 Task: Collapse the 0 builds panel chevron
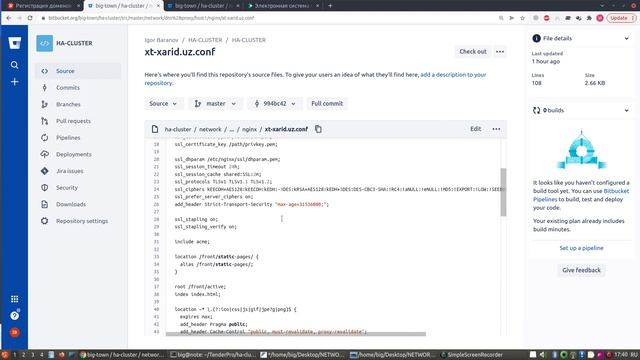coord(627,110)
